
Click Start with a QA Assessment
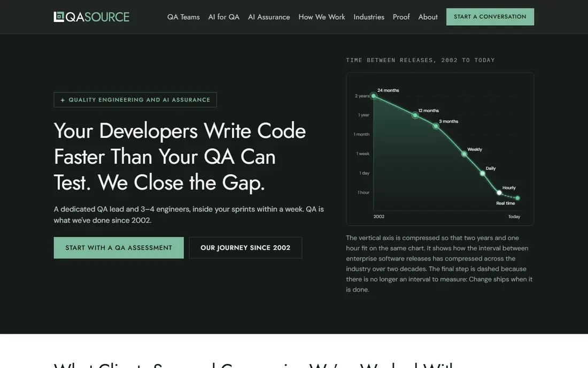click(x=119, y=248)
